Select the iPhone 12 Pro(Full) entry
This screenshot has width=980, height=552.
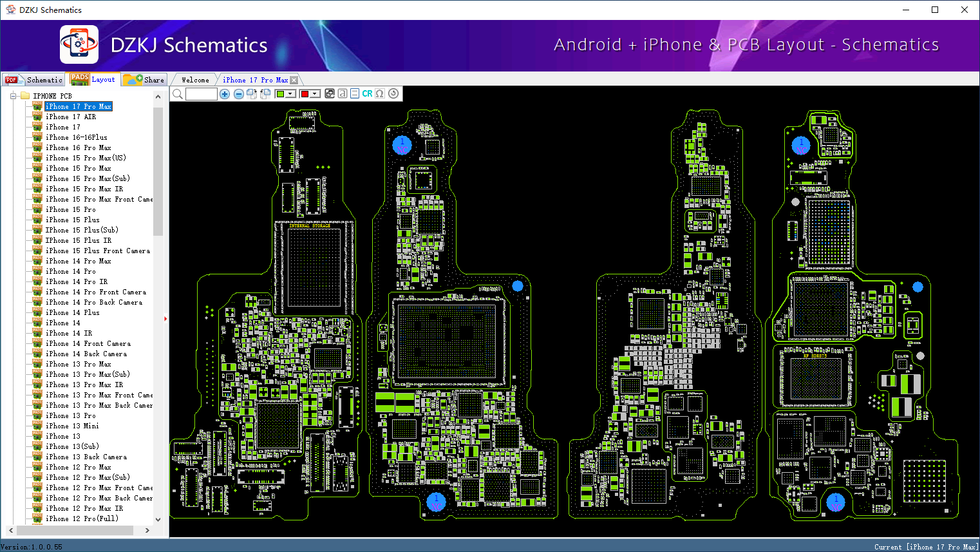82,519
